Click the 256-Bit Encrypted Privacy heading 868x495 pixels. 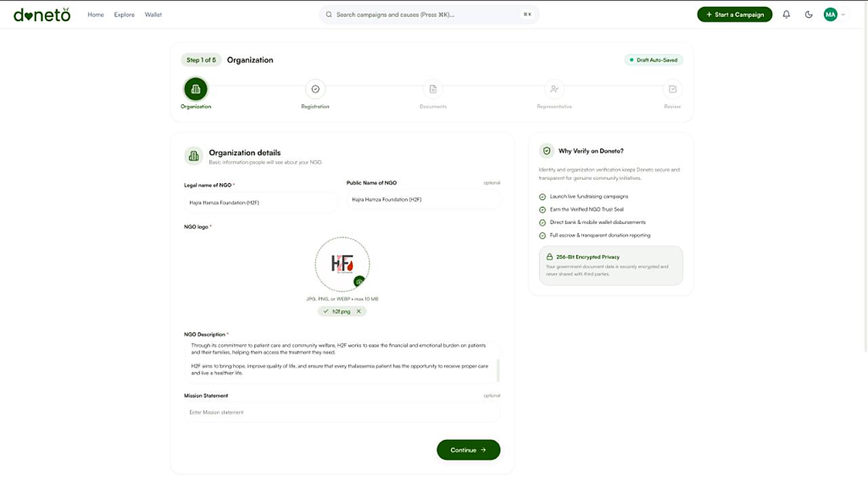click(x=588, y=257)
